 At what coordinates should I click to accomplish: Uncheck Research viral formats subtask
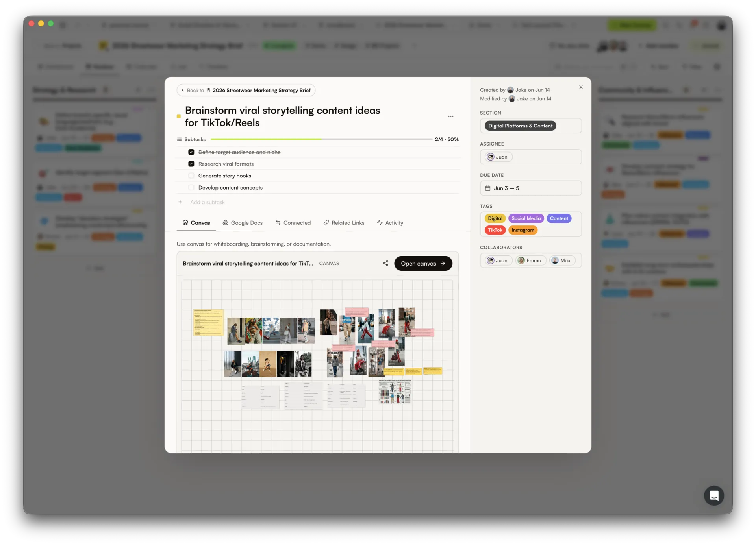tap(191, 164)
